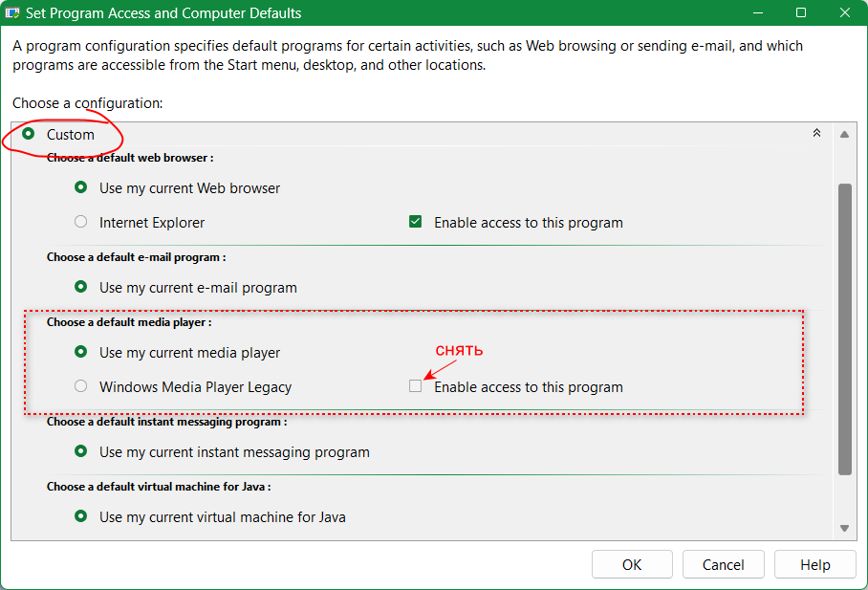
Task: Dismiss the dialog with Cancel
Action: pos(723,564)
